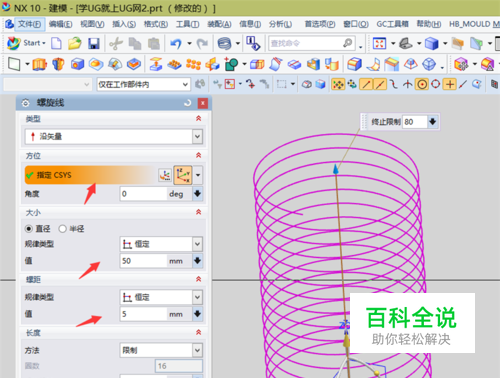The height and width of the screenshot is (378, 500).
Task: Click the revolve icon
Action: tap(58, 64)
